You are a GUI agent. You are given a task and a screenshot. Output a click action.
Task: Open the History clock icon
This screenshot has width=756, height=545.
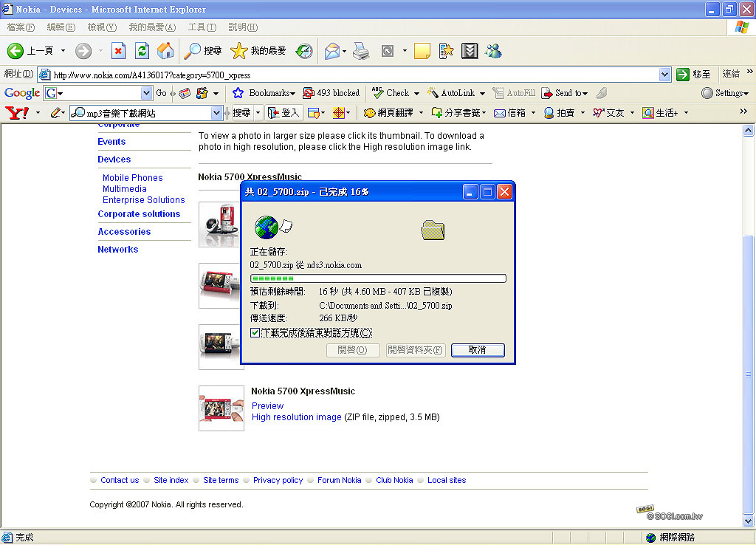tap(304, 51)
